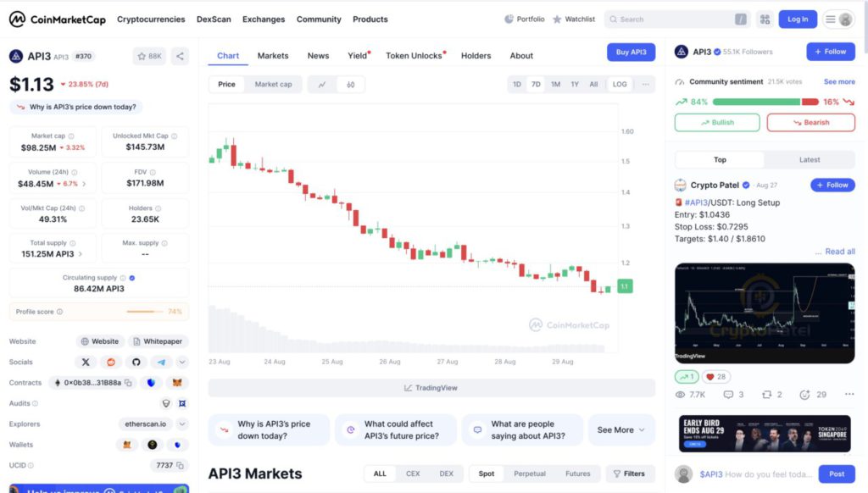868x493 pixels.
Task: Open the DexScan menu item
Action: coord(213,19)
